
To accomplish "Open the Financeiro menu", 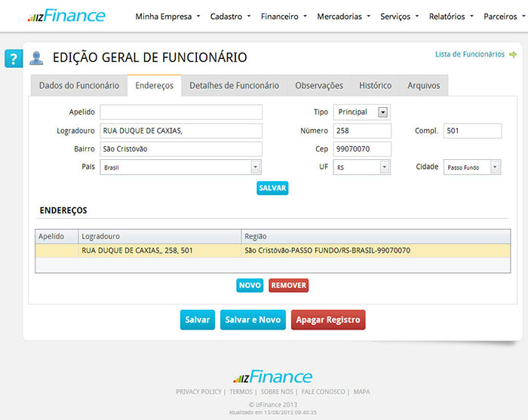I will click(x=283, y=16).
